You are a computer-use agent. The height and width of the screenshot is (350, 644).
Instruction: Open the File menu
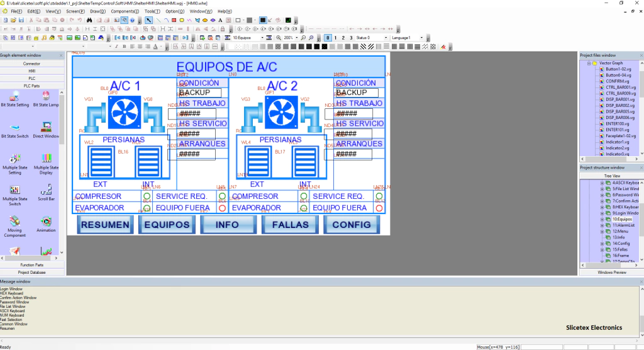(16, 11)
